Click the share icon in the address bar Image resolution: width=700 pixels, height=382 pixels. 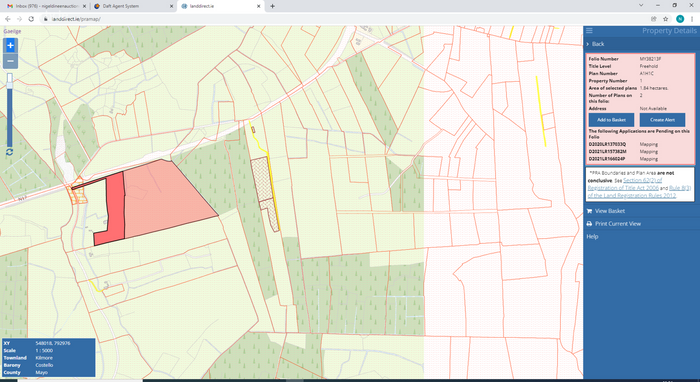654,19
